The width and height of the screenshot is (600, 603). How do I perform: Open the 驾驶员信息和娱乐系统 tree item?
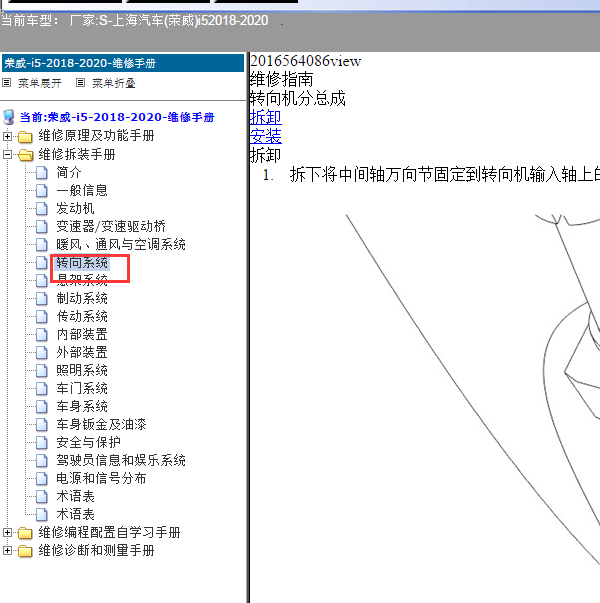[x=121, y=460]
